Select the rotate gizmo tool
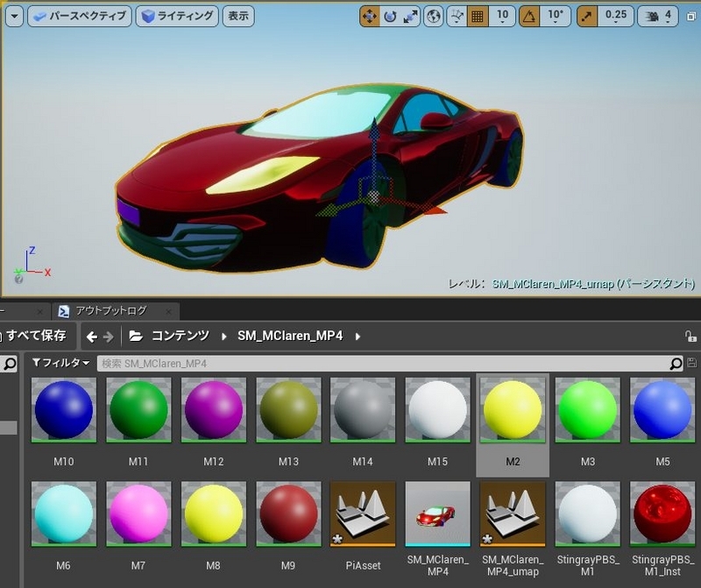The image size is (701, 588). click(x=390, y=17)
